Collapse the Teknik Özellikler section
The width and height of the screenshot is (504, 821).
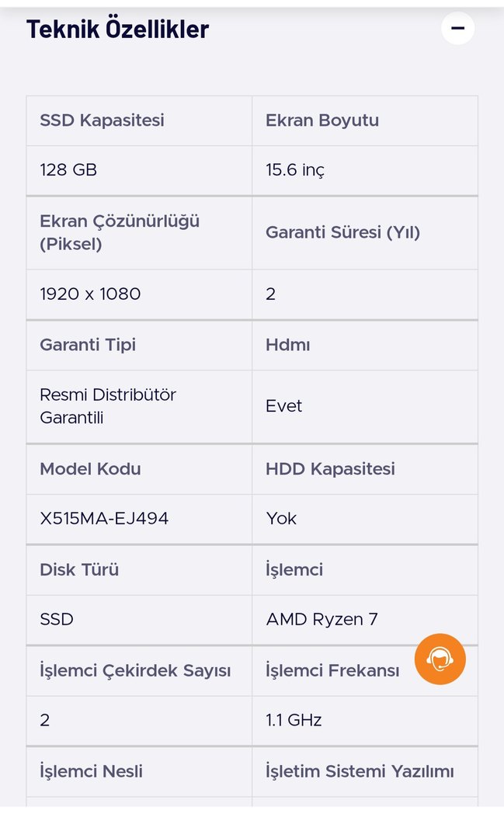coord(458,28)
